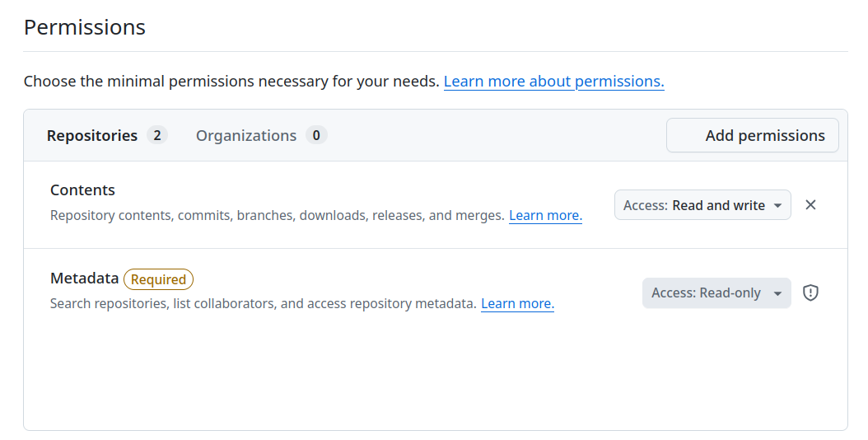Open the Contents access Read and write dropdown
The height and width of the screenshot is (440, 868).
pos(702,205)
